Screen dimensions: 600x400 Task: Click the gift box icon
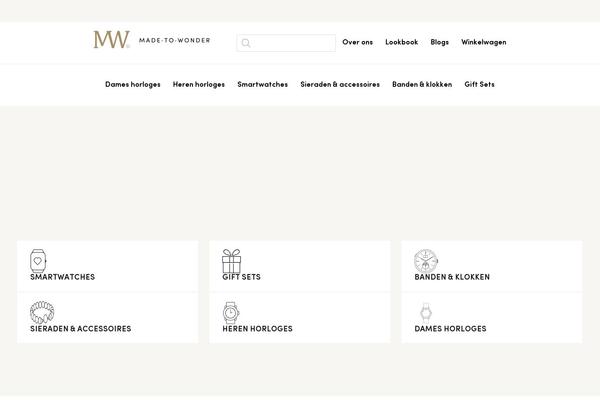point(231,261)
